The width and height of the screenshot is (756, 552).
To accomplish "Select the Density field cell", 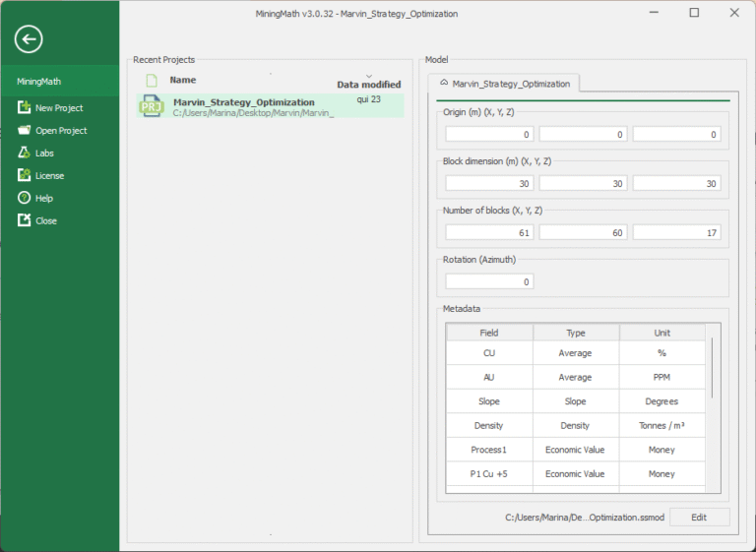I will pos(489,425).
